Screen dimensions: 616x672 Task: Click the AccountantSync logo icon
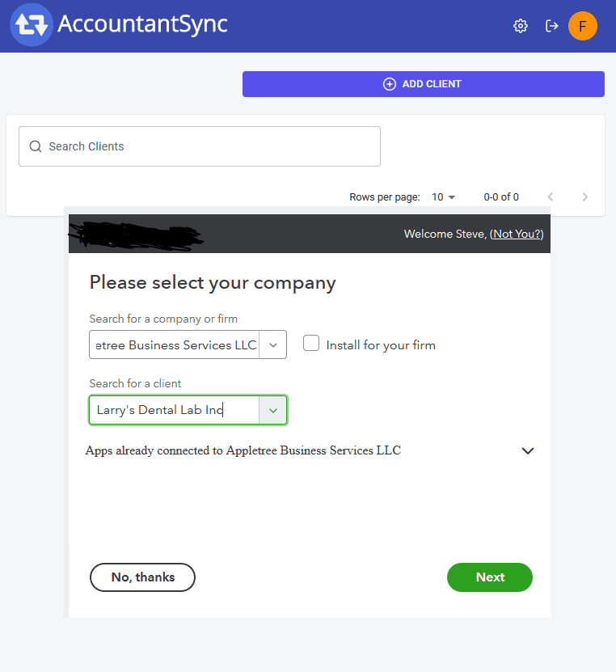pyautogui.click(x=30, y=25)
